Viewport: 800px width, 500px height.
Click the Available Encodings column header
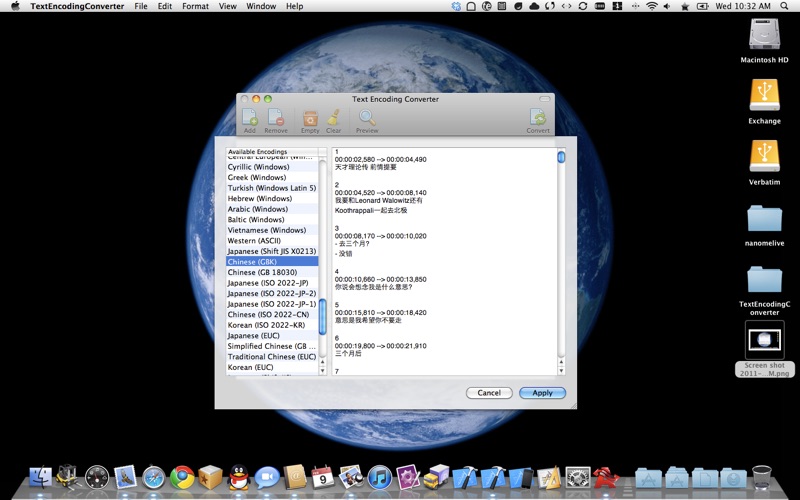pyautogui.click(x=272, y=152)
